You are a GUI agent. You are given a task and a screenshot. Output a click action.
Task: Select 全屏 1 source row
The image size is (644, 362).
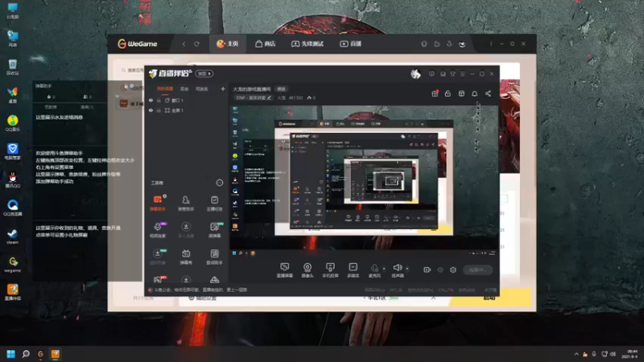[187, 110]
